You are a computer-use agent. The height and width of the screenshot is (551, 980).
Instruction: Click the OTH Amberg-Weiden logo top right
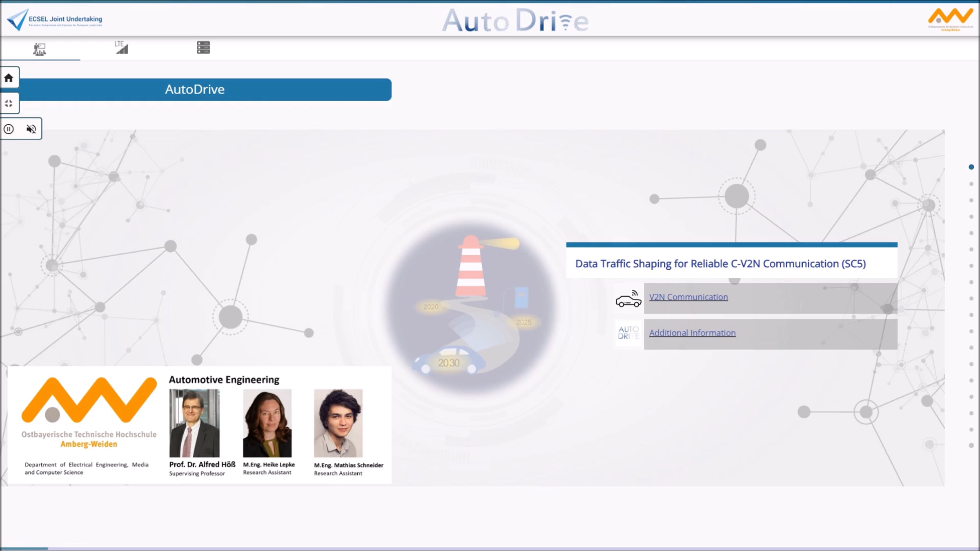(x=950, y=19)
